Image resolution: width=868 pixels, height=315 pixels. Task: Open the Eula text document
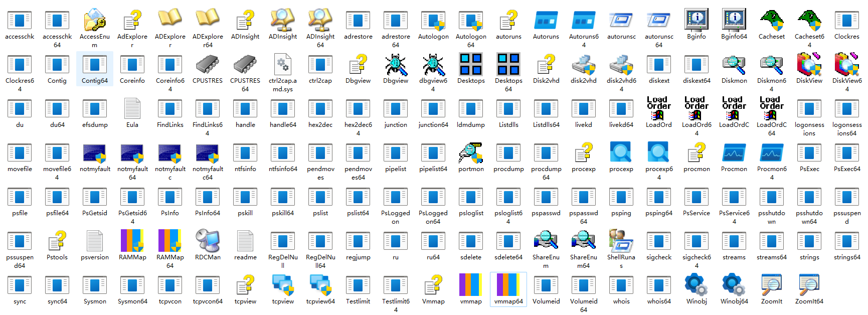132,109
